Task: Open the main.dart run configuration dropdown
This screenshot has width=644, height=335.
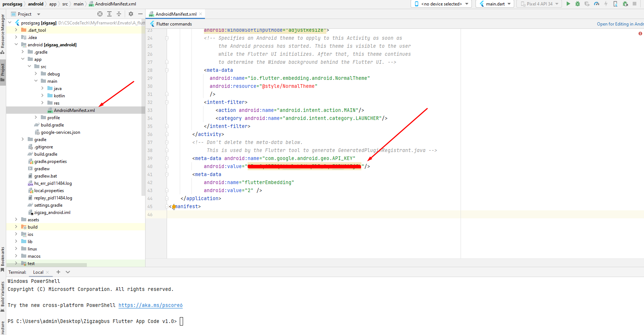Action: pos(495,4)
